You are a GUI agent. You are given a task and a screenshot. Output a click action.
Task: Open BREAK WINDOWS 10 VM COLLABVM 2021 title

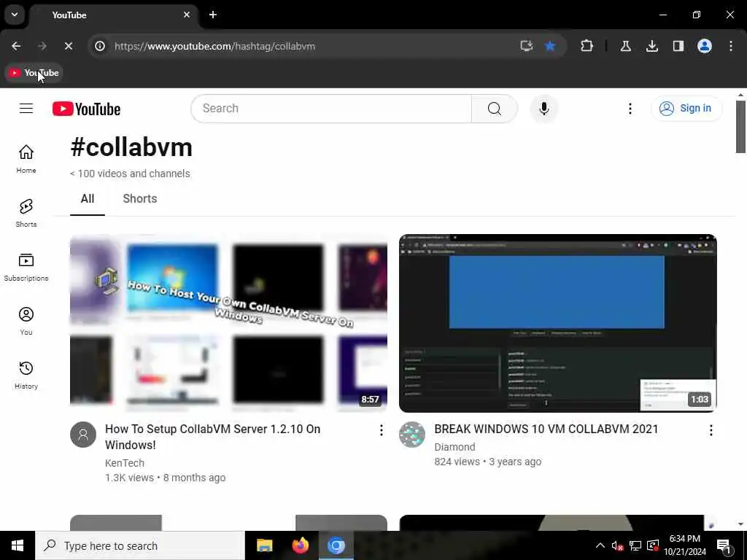[546, 429]
